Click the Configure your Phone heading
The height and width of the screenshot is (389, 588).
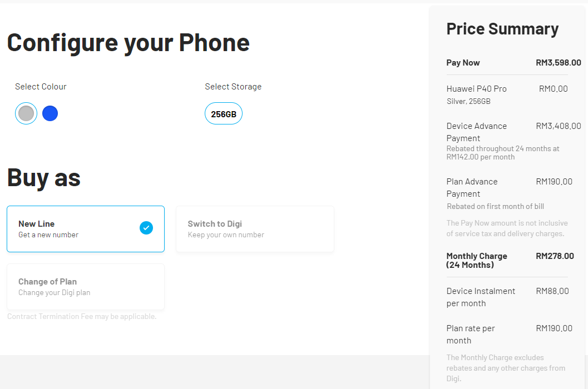click(x=129, y=42)
